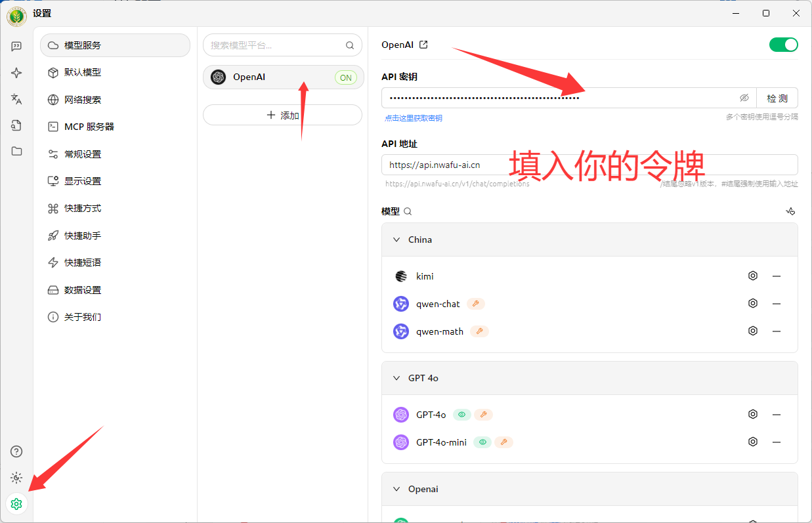Open settings via the green gear icon
The image size is (812, 523).
(16, 504)
